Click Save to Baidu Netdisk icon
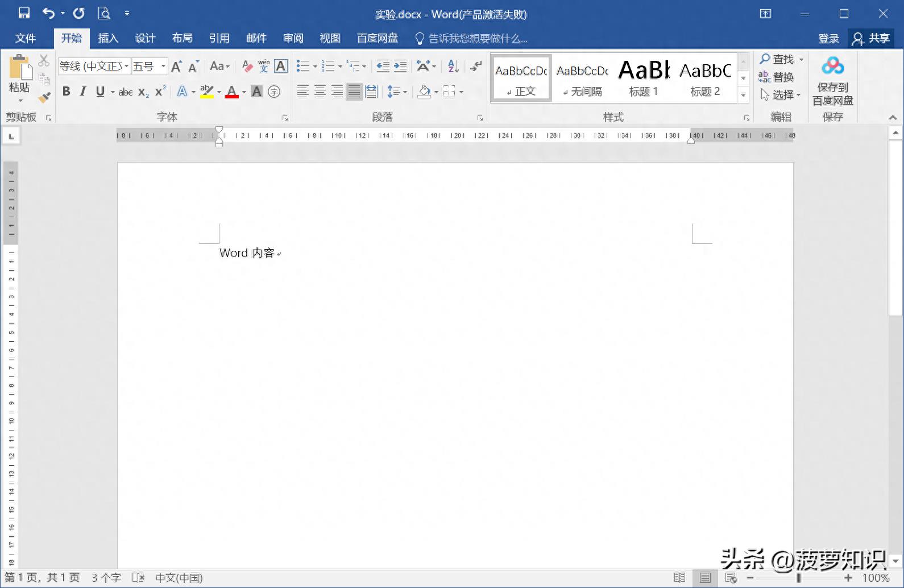 (x=833, y=80)
